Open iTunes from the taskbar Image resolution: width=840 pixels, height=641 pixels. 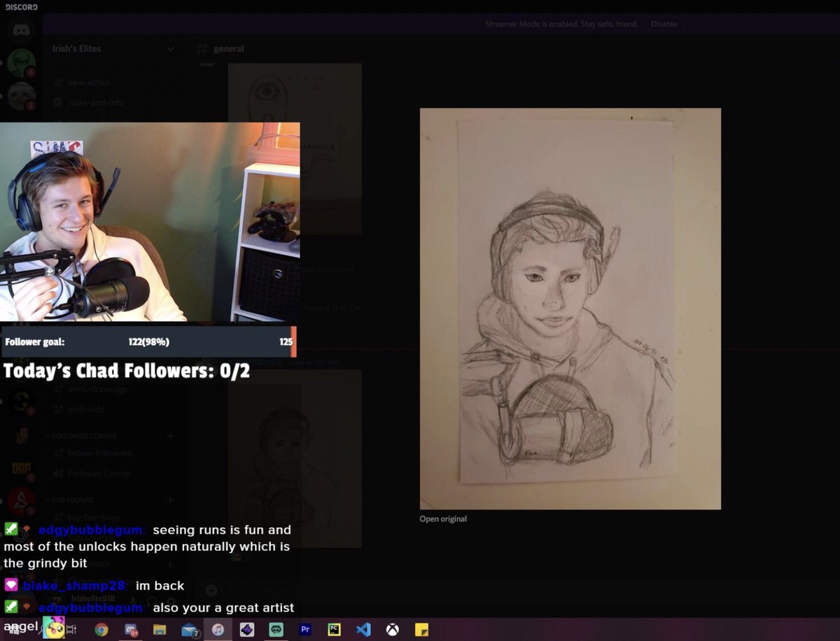(x=218, y=629)
